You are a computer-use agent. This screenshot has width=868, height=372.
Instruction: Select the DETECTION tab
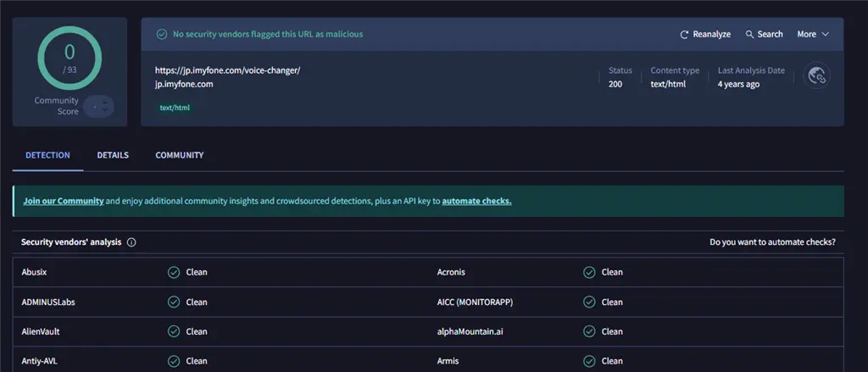click(x=47, y=156)
